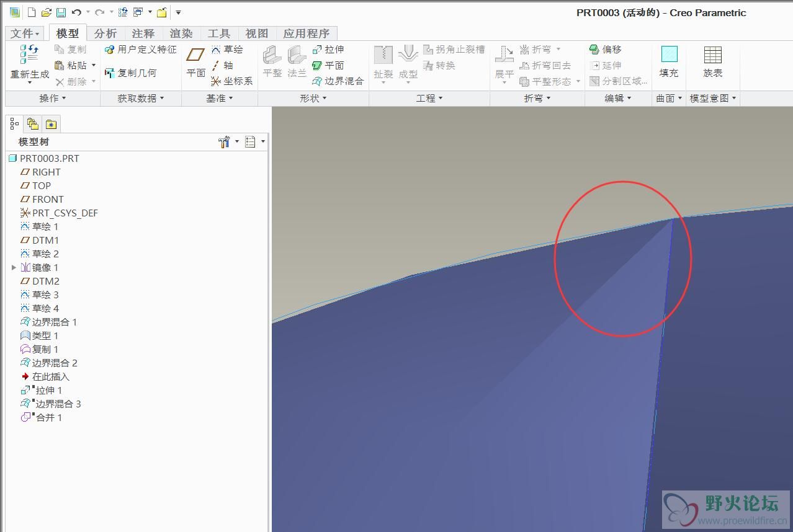
Task: Switch to the 注释 ribbon tab
Action: [143, 33]
